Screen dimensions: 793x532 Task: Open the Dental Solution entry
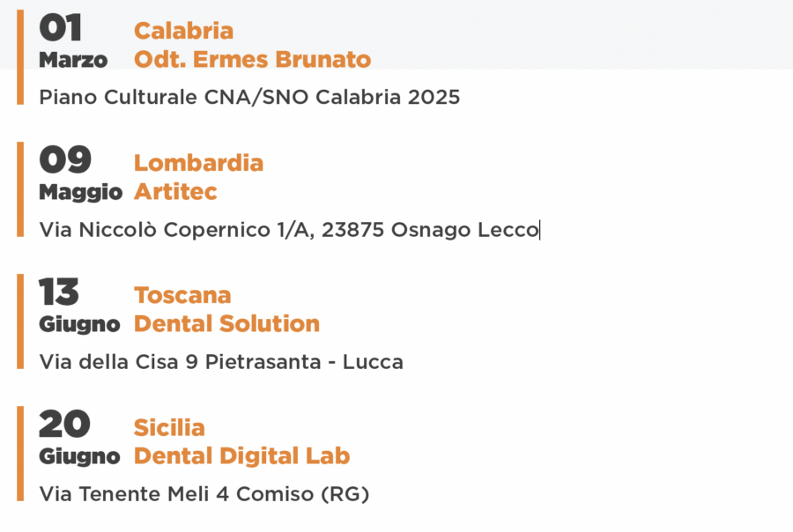tap(226, 323)
